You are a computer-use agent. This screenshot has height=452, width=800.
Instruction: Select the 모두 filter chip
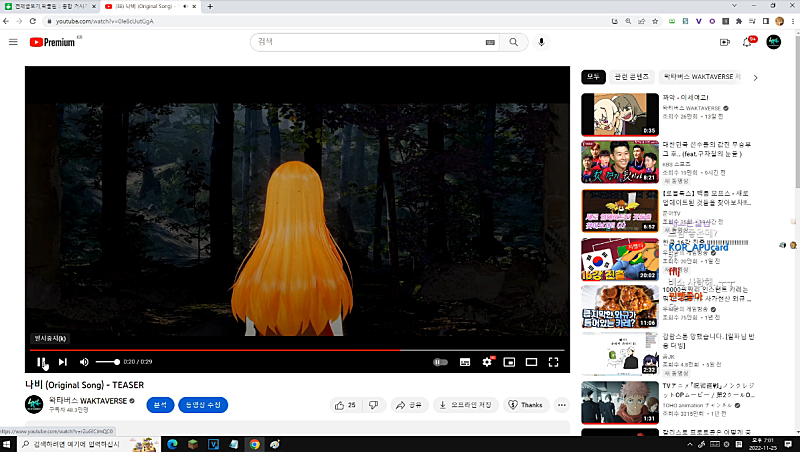(x=593, y=77)
